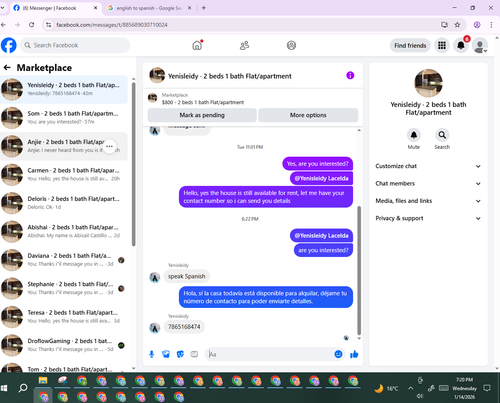This screenshot has width=500, height=403.
Task: Attach a photo with the image icon
Action: (x=166, y=354)
